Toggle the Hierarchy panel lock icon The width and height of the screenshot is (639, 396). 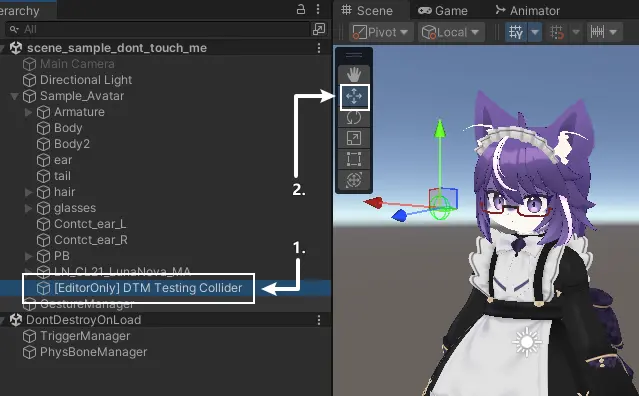pos(301,9)
